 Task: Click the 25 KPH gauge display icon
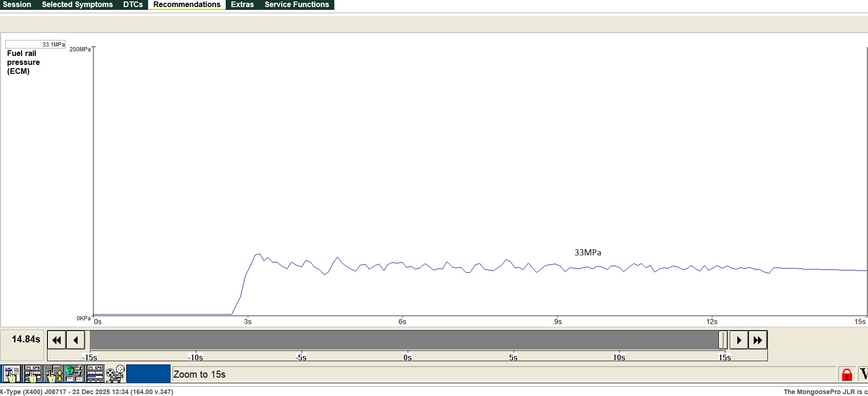95,374
